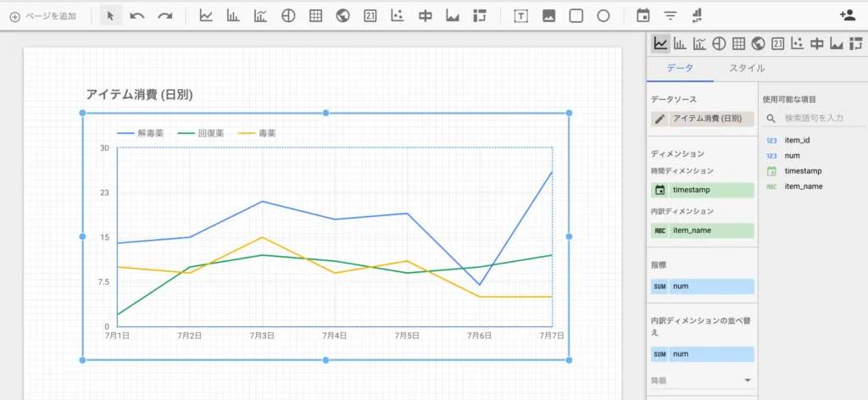
Task: Insert combo chart from top toolbar
Action: pos(261,16)
